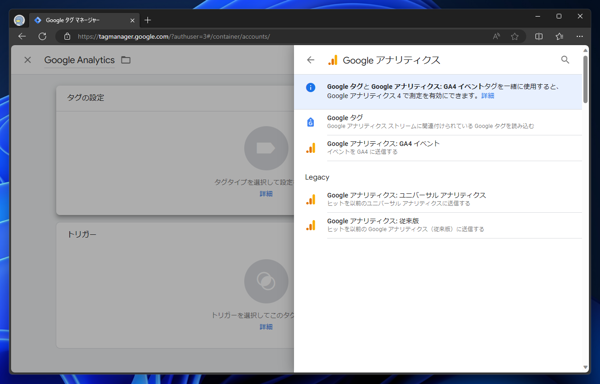Click the browser back button
Viewport: 600px width, 384px height.
(22, 36)
